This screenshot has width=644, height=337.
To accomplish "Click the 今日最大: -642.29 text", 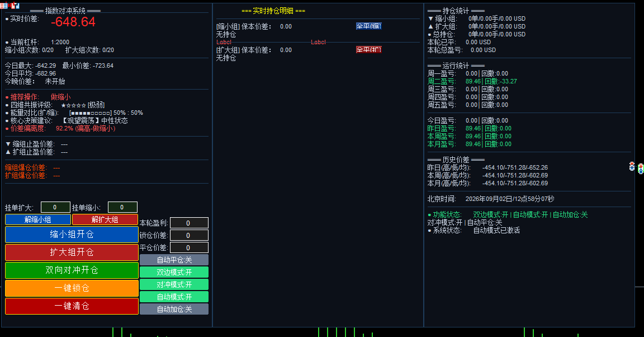I will pyautogui.click(x=30, y=65).
